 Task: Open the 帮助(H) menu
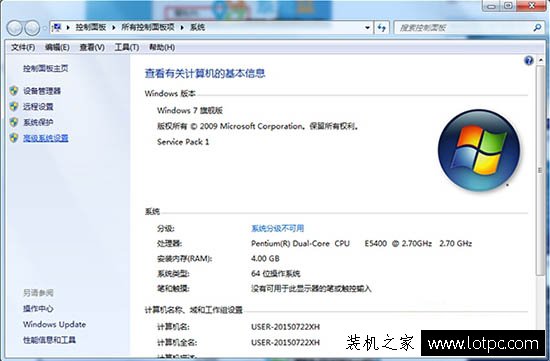click(x=162, y=47)
